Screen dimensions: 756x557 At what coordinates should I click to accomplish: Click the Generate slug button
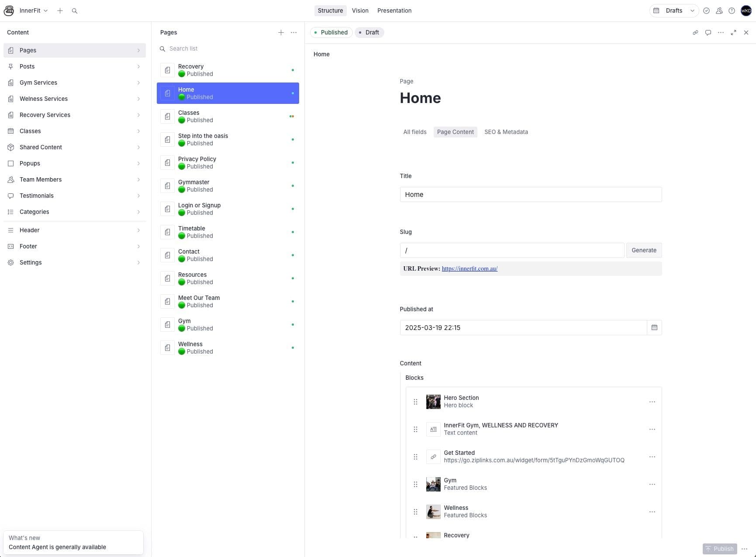(644, 250)
